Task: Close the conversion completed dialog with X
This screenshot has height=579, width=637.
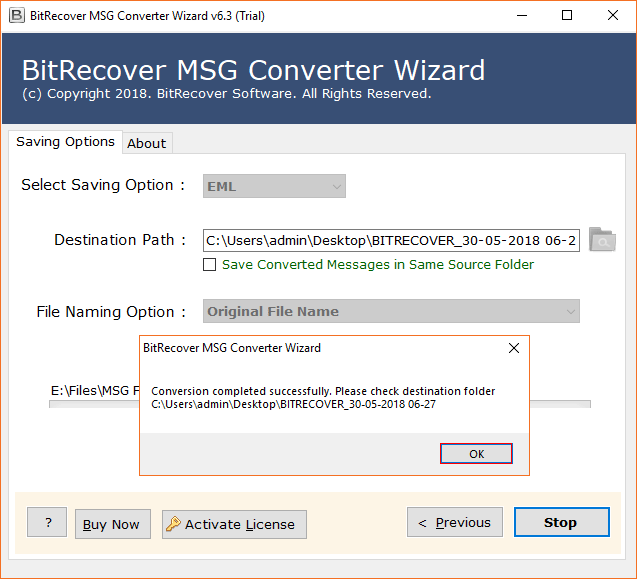Action: [514, 348]
